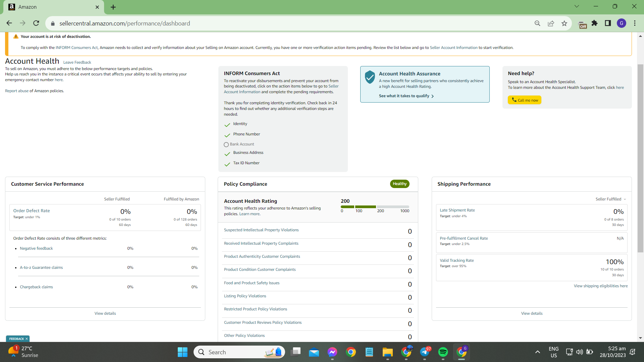Click the page's vertical scrollbar thumb
The width and height of the screenshot is (644, 362).
pyautogui.click(x=640, y=158)
